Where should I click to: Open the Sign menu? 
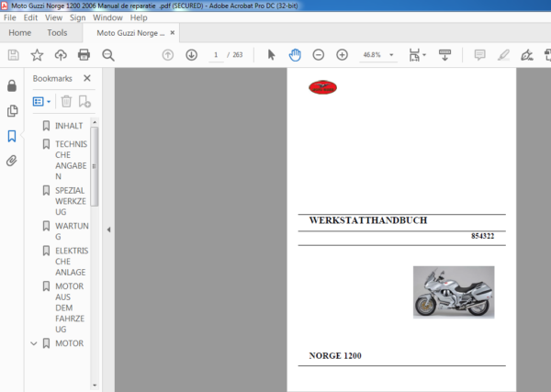click(x=78, y=17)
